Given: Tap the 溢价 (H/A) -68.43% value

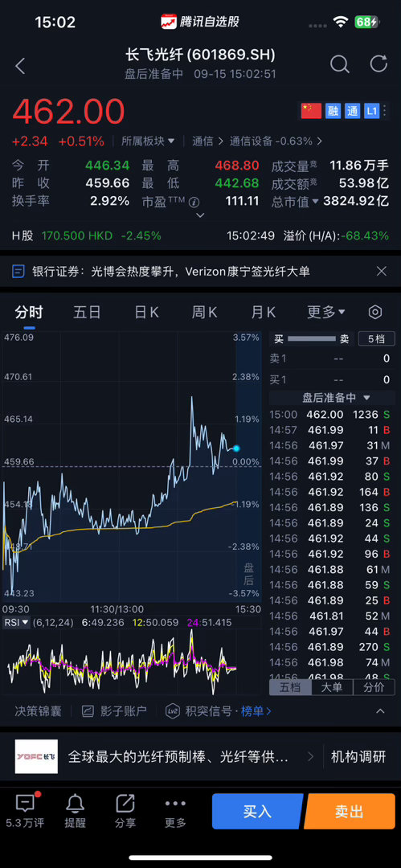Looking at the screenshot, I should [365, 235].
